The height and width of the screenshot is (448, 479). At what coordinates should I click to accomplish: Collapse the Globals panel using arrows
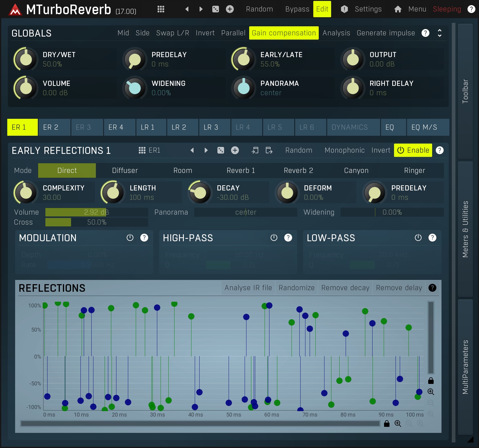439,33
